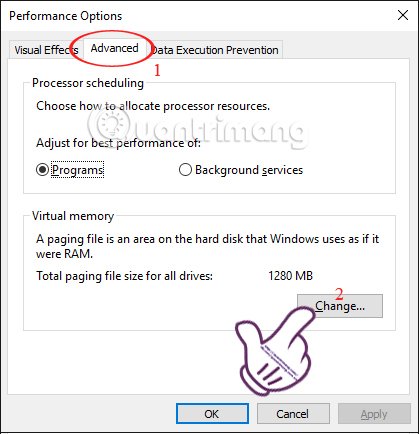Click the Processor scheduling group heading
The image size is (419, 434).
(88, 83)
